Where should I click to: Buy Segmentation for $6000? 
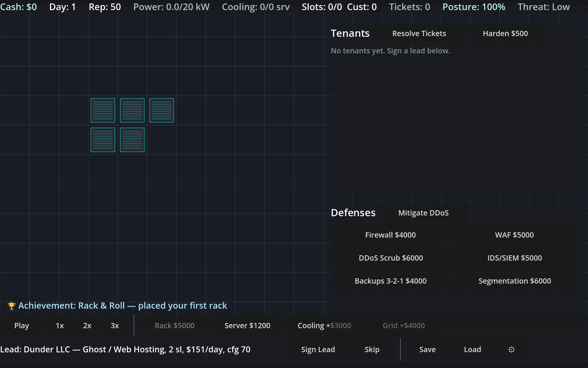514,281
